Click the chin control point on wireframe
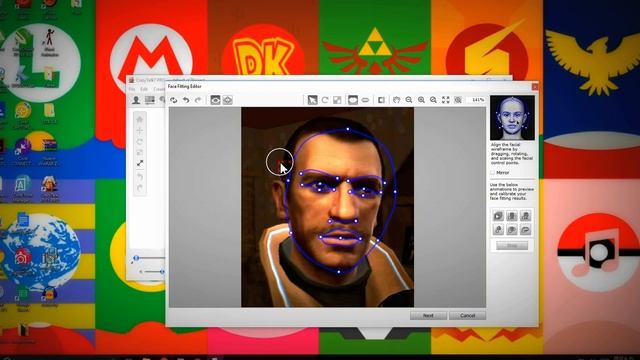This screenshot has height=360, width=640. pyautogui.click(x=338, y=272)
